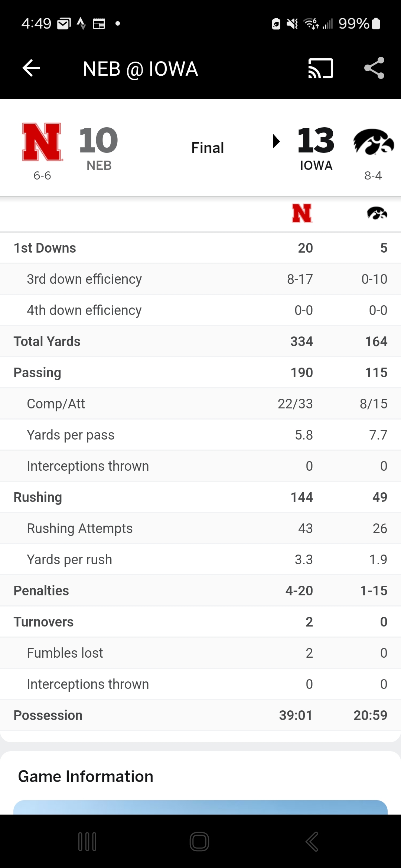Tap the 3rd down efficiency row
Image resolution: width=401 pixels, height=868 pixels.
click(x=200, y=279)
